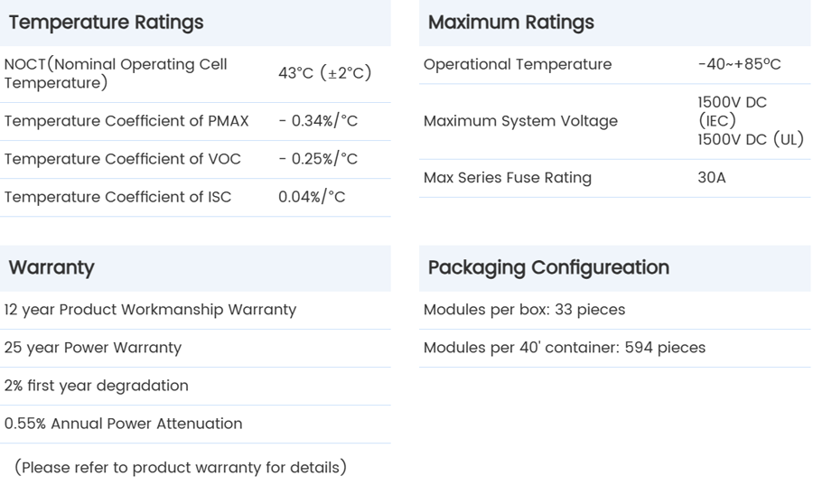Click the -0.25%/°C VOC coefficient value
This screenshot has height=504, width=813.
tap(318, 159)
